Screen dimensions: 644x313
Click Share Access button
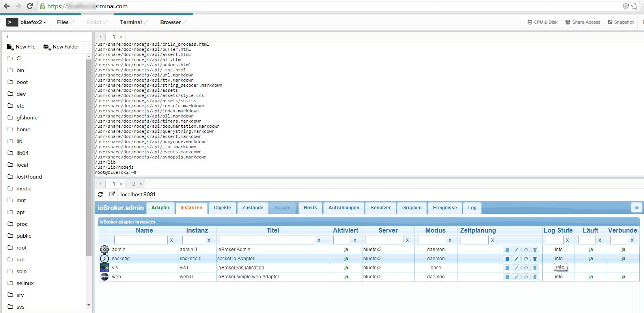[582, 22]
